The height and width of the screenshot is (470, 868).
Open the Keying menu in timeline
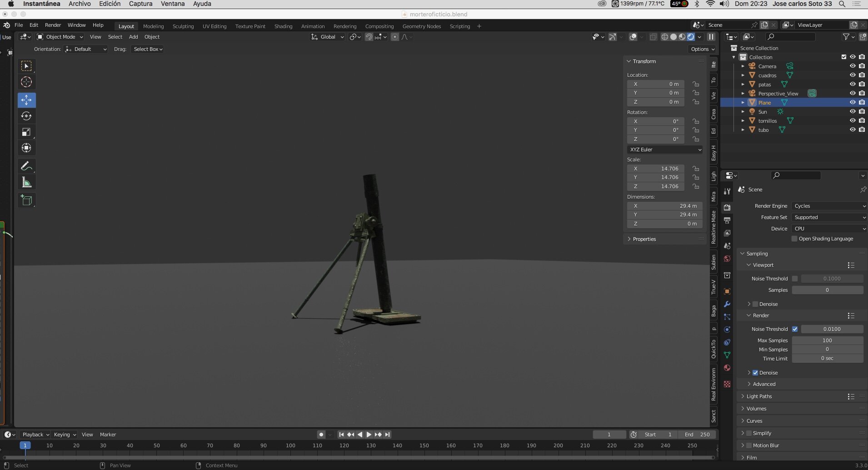(x=64, y=435)
